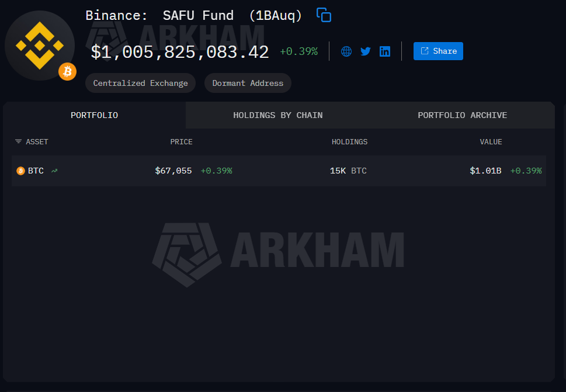Open the BTC trend chart arrow icon
566x392 pixels.
click(53, 171)
